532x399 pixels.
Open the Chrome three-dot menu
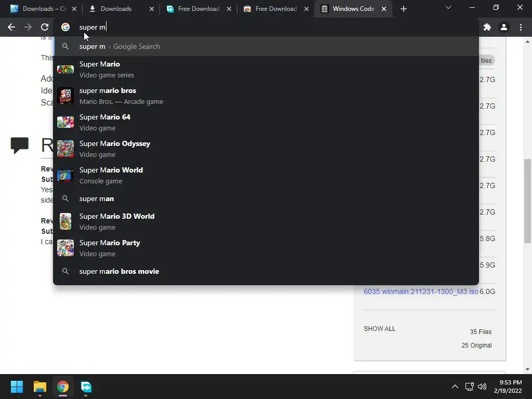(x=521, y=27)
